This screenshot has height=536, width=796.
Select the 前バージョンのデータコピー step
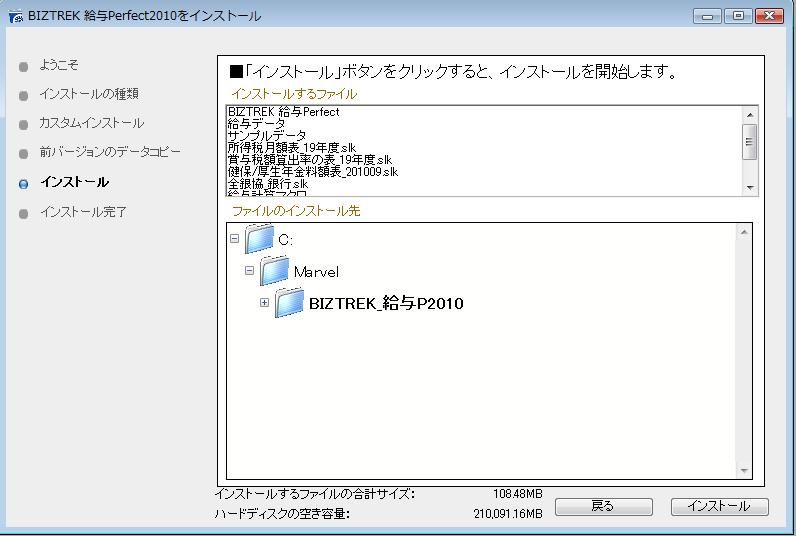(x=110, y=152)
